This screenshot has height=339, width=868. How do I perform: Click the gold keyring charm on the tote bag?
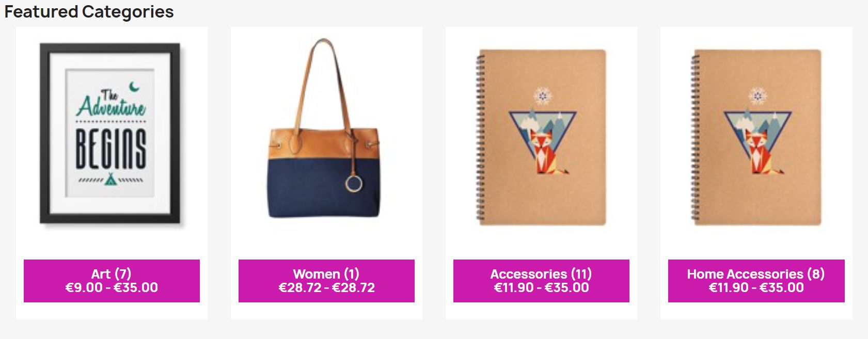click(x=354, y=183)
